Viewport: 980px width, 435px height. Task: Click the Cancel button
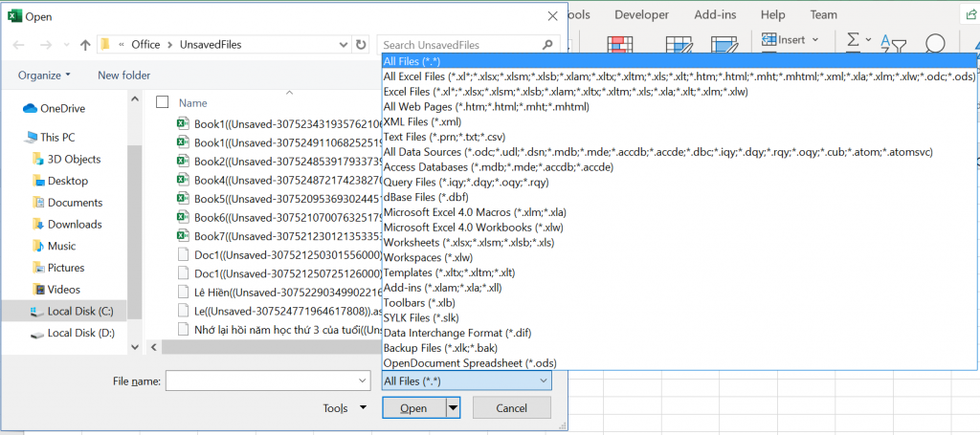pyautogui.click(x=512, y=408)
